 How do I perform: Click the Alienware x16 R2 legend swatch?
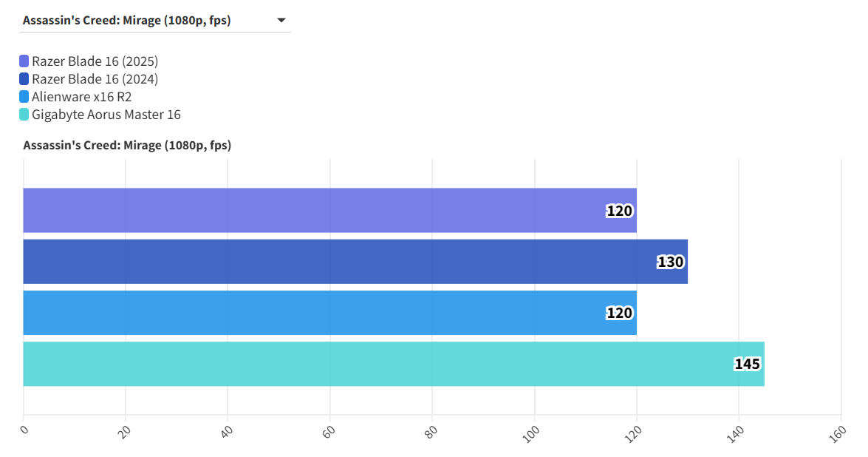[24, 97]
